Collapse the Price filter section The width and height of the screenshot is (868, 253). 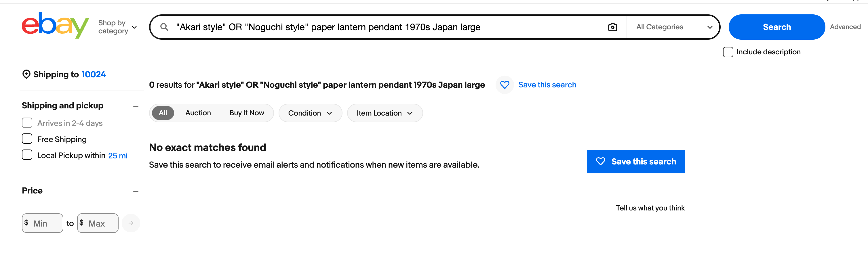136,191
